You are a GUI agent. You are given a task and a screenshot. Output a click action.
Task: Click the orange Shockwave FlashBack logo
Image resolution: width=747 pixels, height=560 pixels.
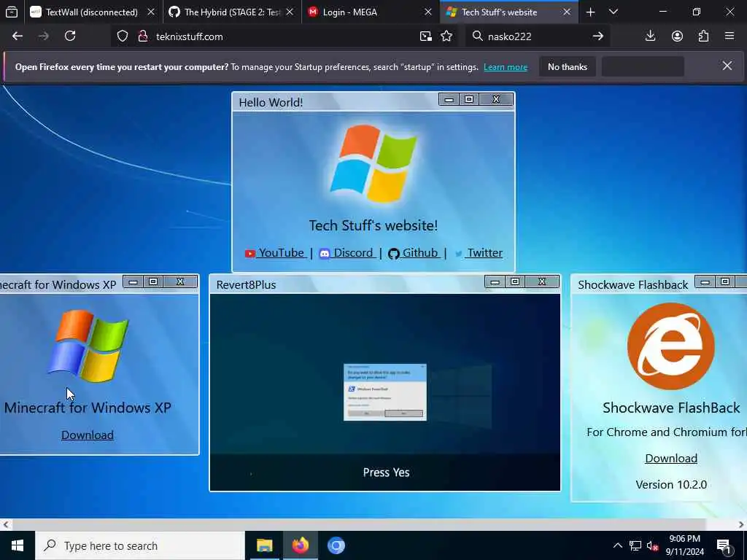click(671, 346)
